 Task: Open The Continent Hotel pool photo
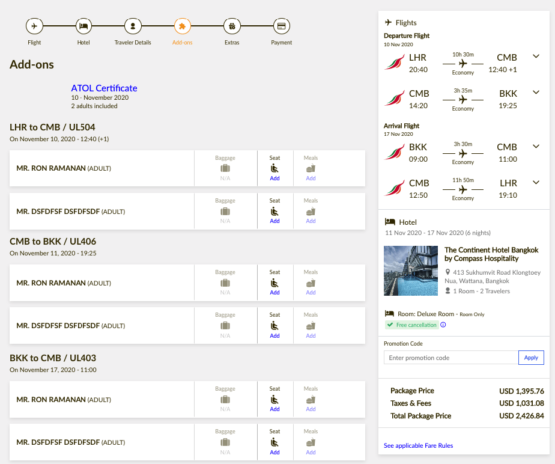pos(411,271)
